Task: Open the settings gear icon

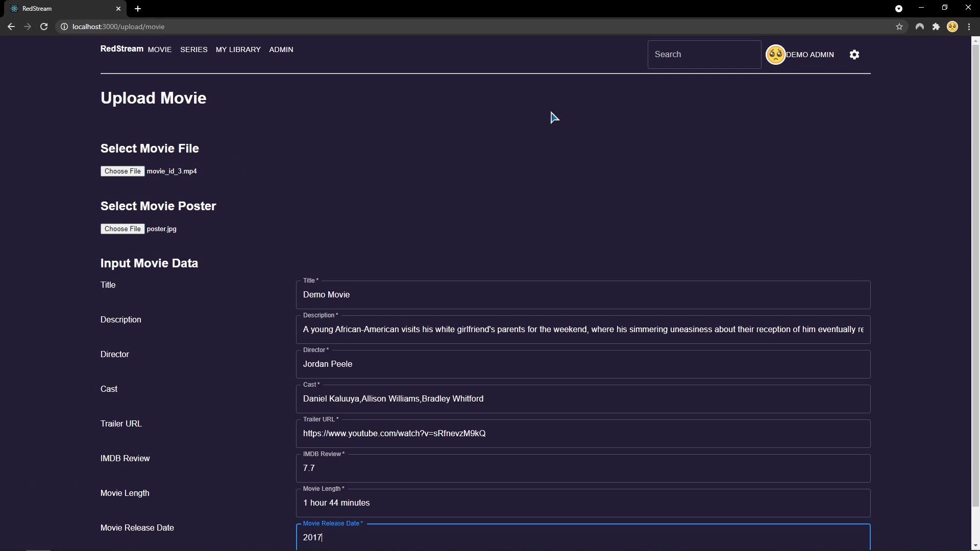Action: (854, 55)
